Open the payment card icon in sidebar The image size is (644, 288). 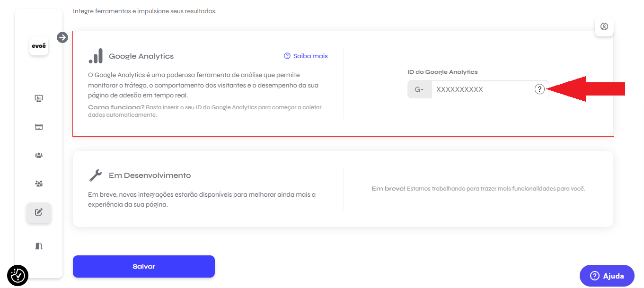[x=39, y=127]
